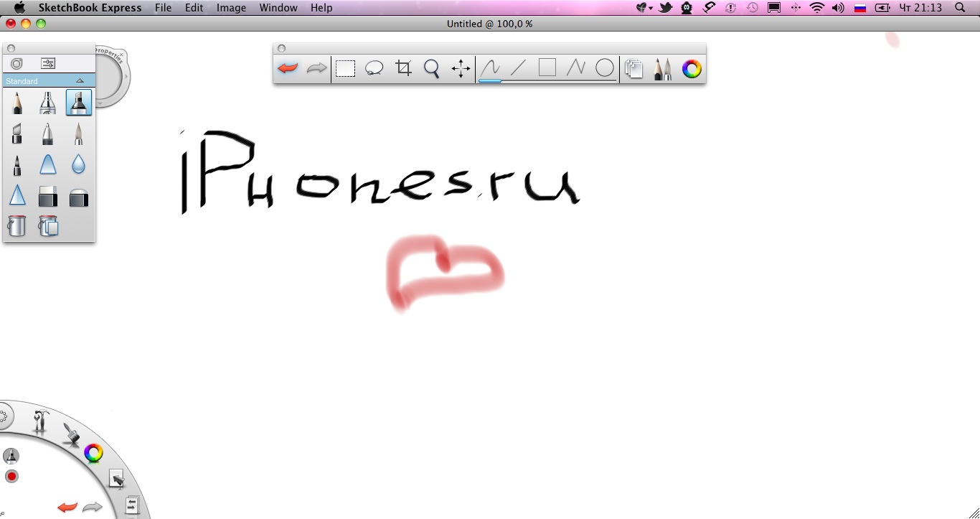Select the Move/Transform arrows tool
This screenshot has width=980, height=519.
pyautogui.click(x=461, y=69)
